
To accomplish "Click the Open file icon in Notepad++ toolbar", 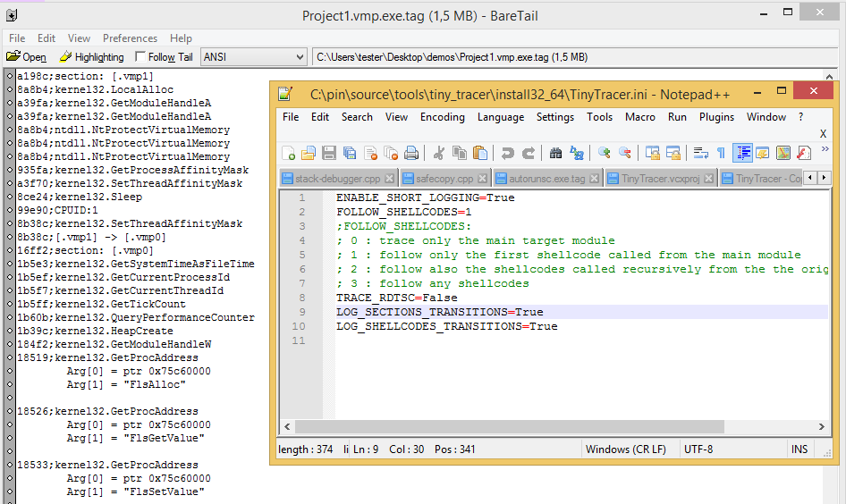I will pos(308,153).
